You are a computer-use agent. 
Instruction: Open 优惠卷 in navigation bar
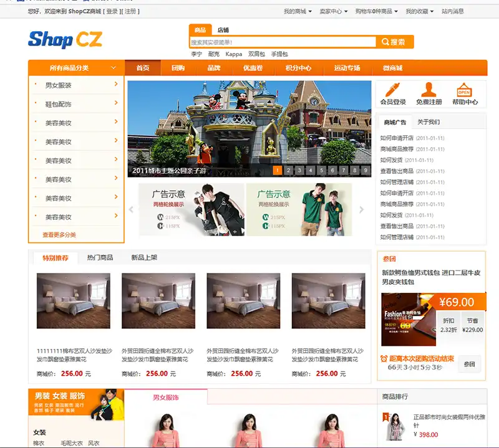(253, 68)
